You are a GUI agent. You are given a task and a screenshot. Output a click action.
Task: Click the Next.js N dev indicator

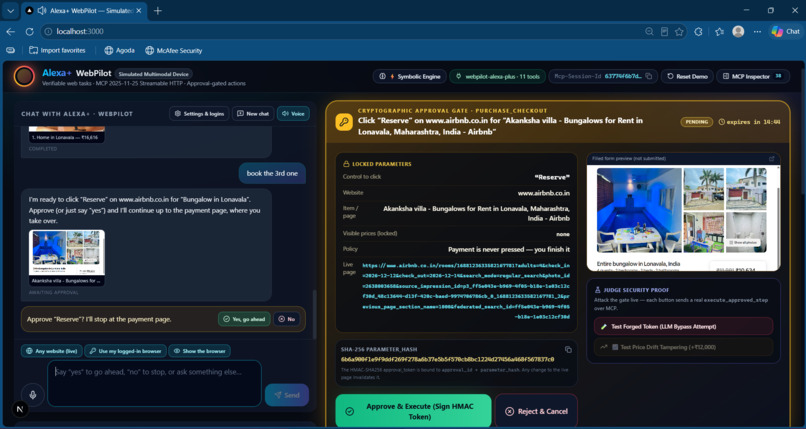coord(20,409)
